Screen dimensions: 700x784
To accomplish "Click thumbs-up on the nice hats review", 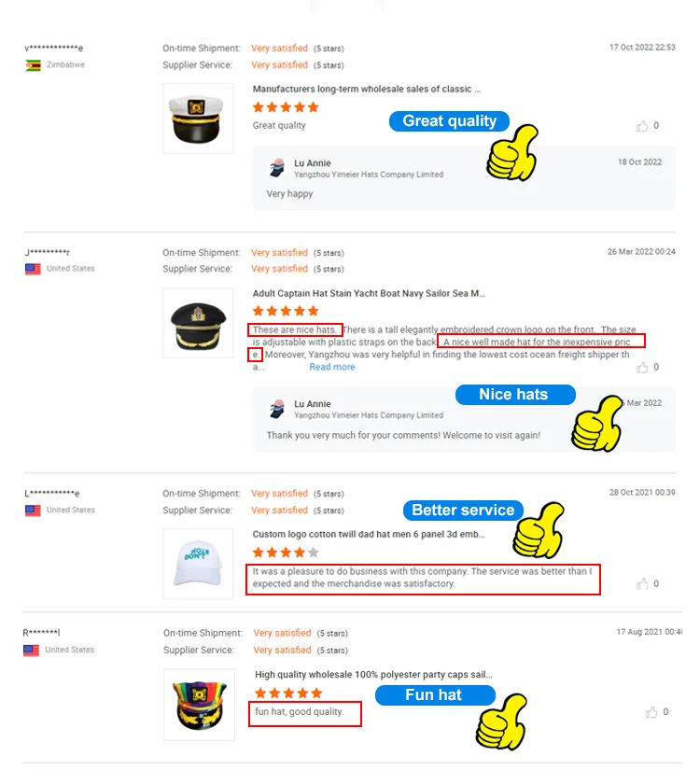I will point(642,368).
